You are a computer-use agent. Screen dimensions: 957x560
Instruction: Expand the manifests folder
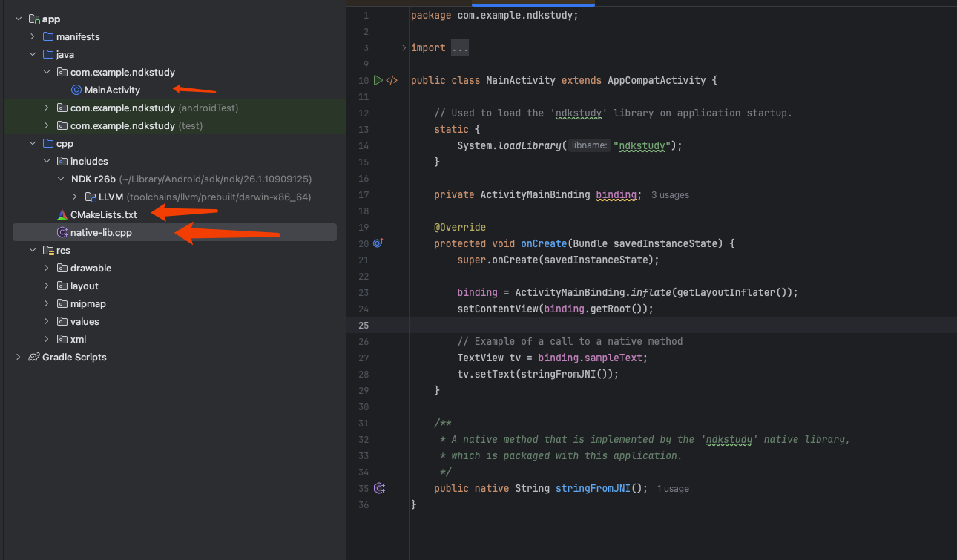[33, 36]
